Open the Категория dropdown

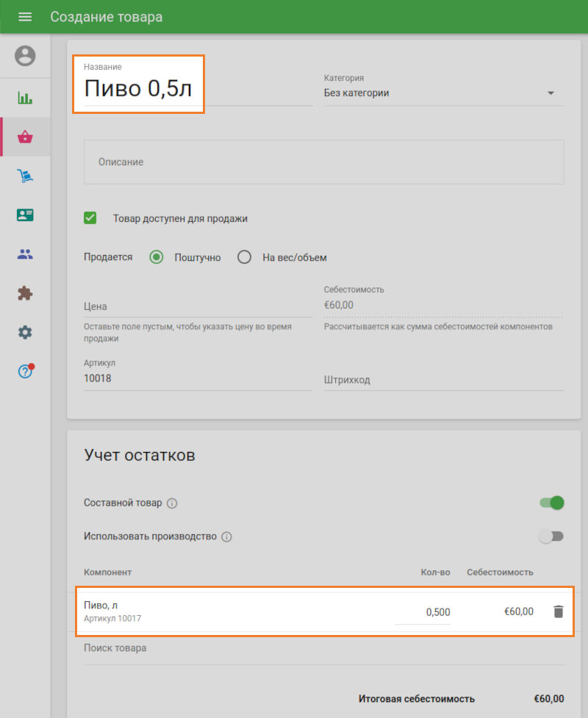(x=550, y=93)
